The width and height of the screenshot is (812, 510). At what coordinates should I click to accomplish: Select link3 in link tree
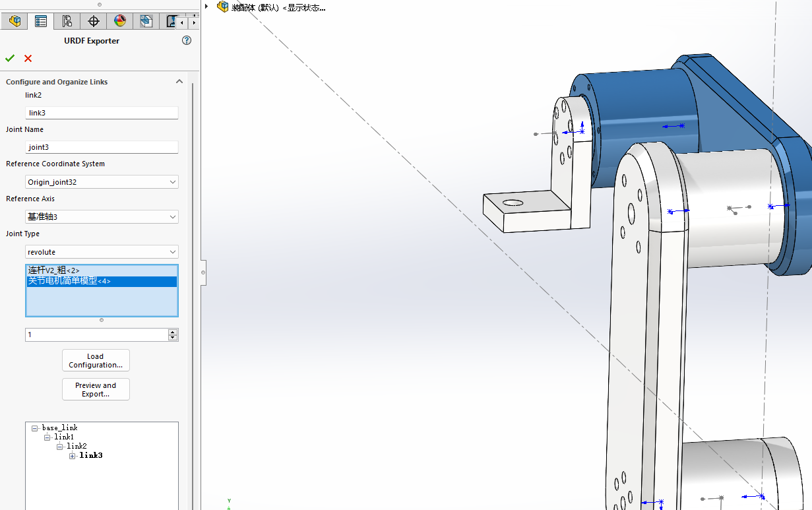pyautogui.click(x=90, y=455)
